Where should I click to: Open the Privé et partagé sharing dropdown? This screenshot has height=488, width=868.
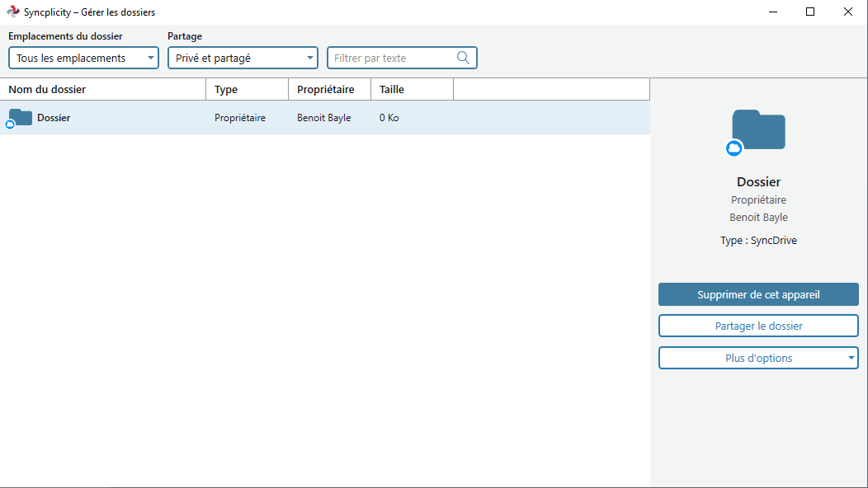tap(243, 58)
